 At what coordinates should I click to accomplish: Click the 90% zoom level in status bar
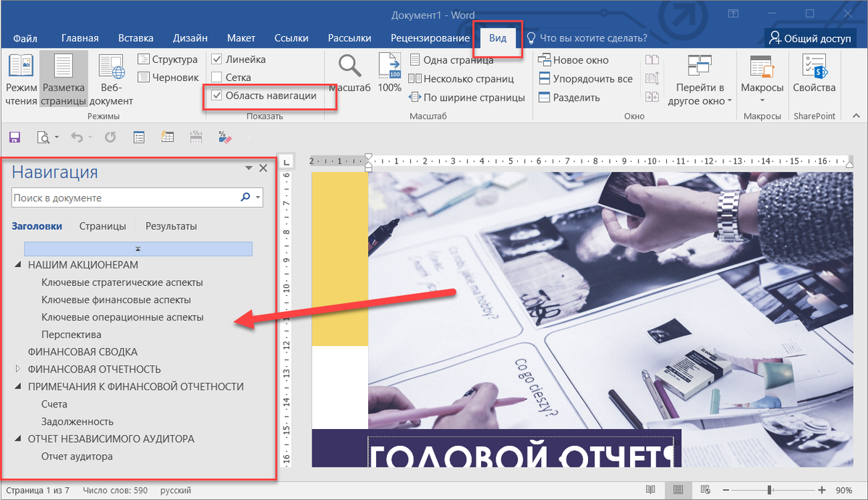click(x=844, y=490)
